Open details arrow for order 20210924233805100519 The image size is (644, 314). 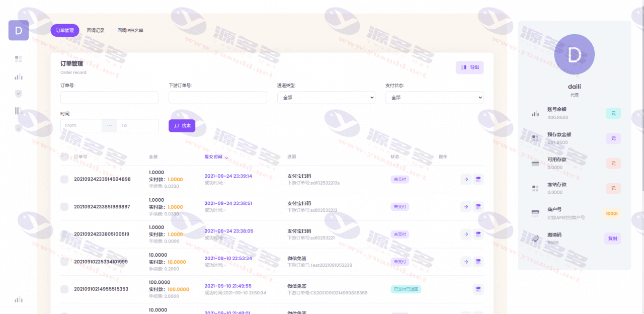click(x=466, y=234)
